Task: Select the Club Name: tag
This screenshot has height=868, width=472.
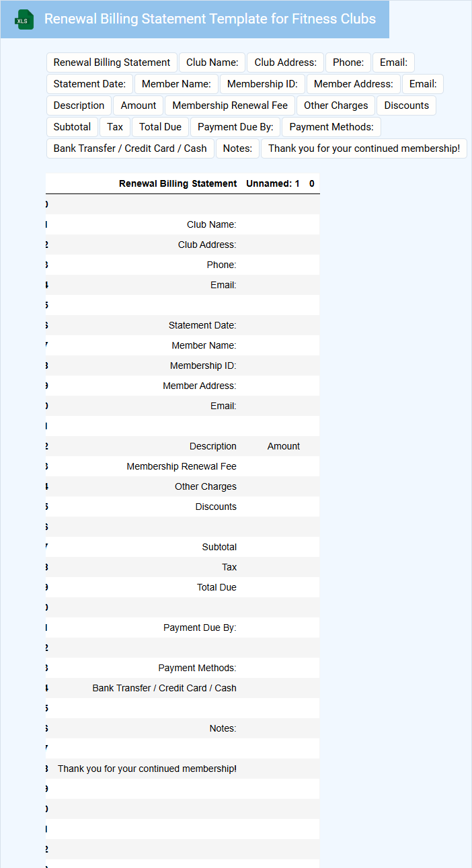Action: coord(212,62)
